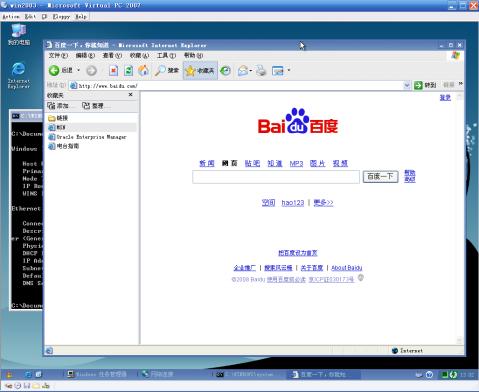
Task: Open the Search magnifier tool
Action: click(x=160, y=70)
